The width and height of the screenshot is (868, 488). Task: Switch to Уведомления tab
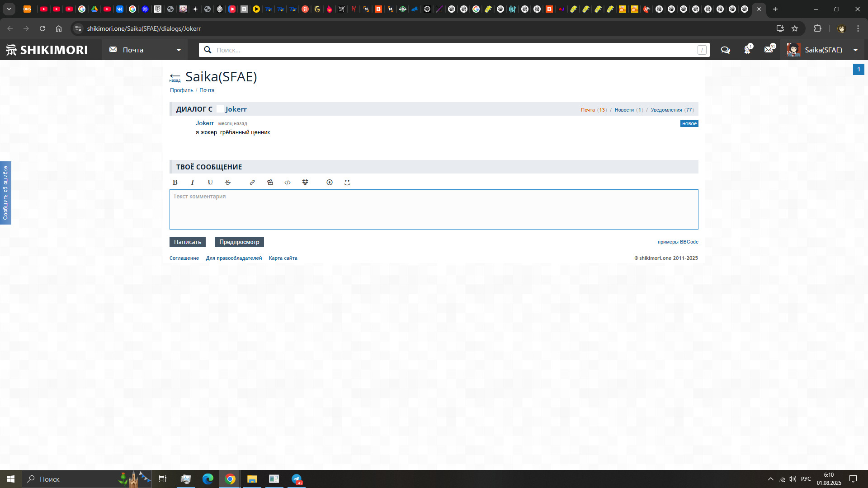[x=666, y=110]
